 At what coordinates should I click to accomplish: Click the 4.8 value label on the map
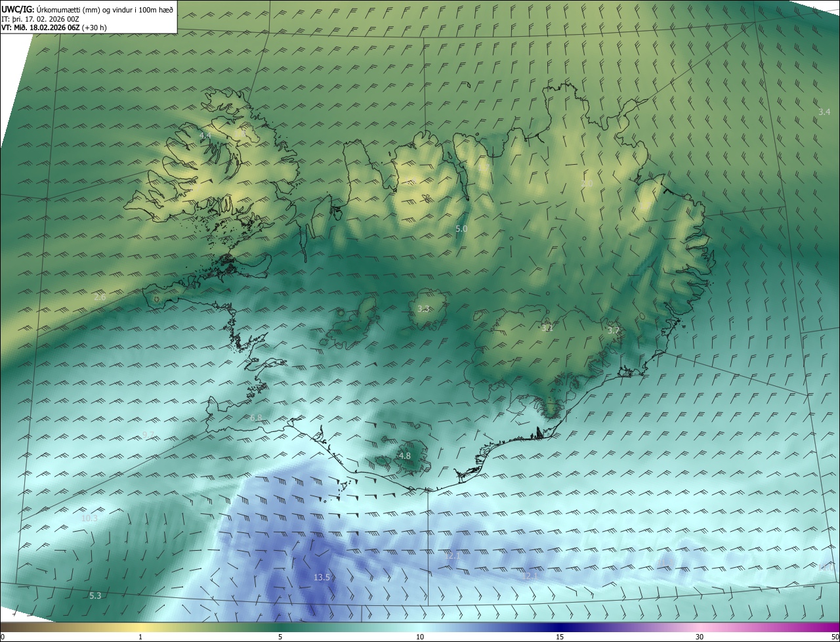[404, 456]
